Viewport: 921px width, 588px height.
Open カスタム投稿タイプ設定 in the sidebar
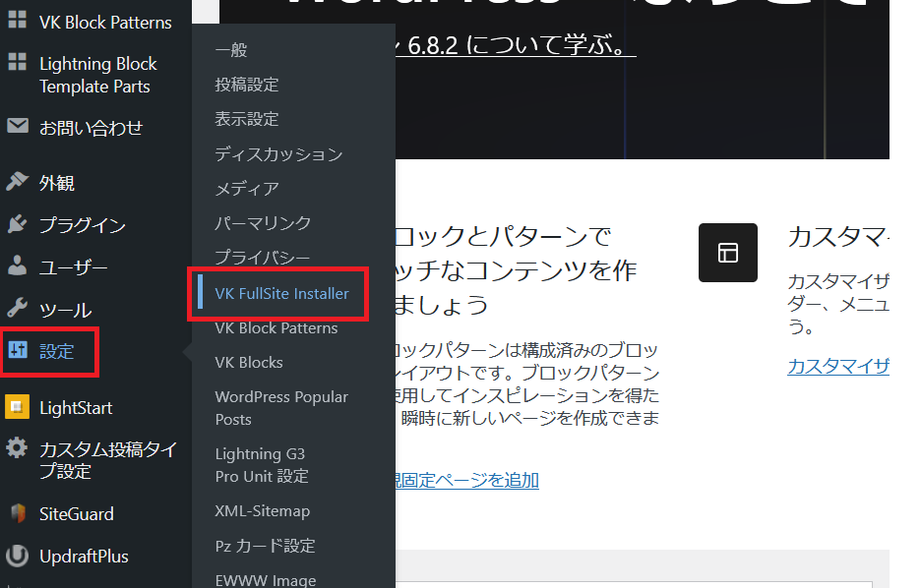pos(108,460)
